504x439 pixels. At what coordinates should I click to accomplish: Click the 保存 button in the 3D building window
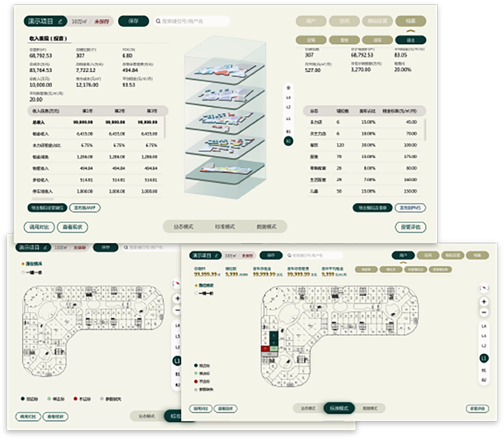[133, 21]
